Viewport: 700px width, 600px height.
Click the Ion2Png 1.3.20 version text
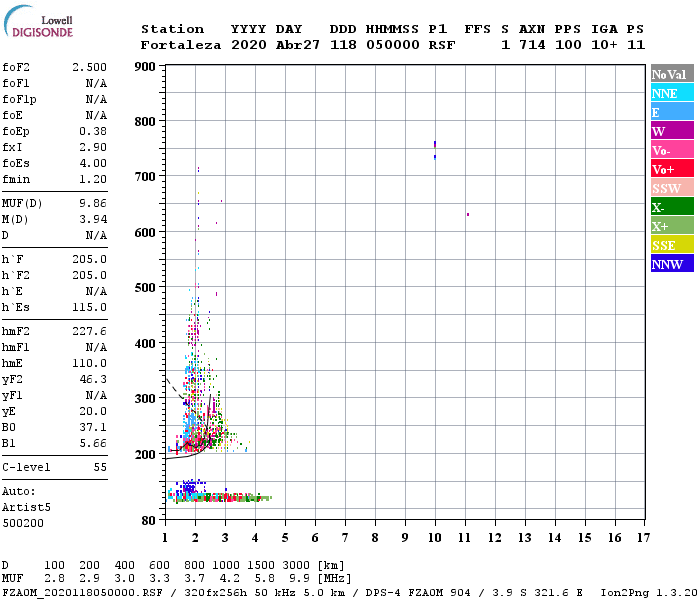649,592
